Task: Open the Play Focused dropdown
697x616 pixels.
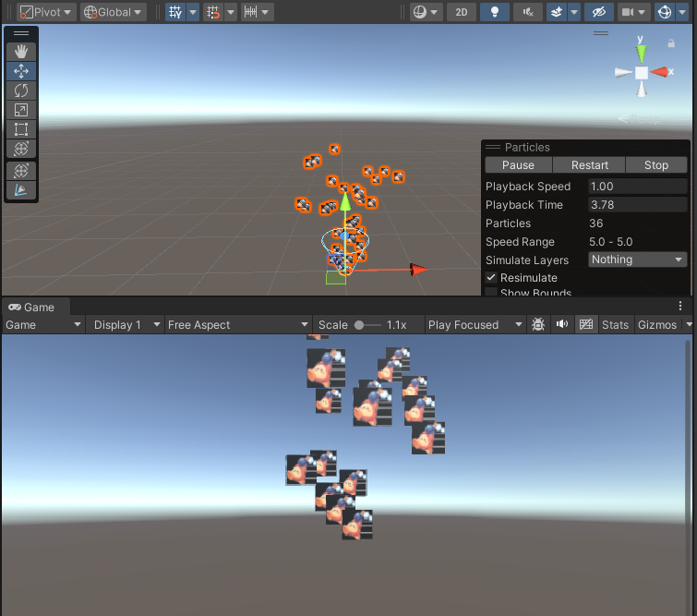Action: click(x=475, y=325)
